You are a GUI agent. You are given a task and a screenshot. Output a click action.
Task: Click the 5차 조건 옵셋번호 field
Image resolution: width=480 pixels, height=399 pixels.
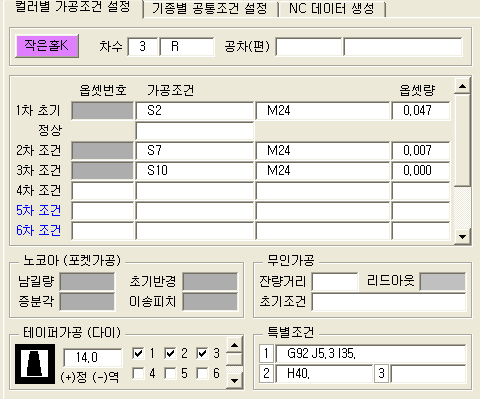pos(103,211)
